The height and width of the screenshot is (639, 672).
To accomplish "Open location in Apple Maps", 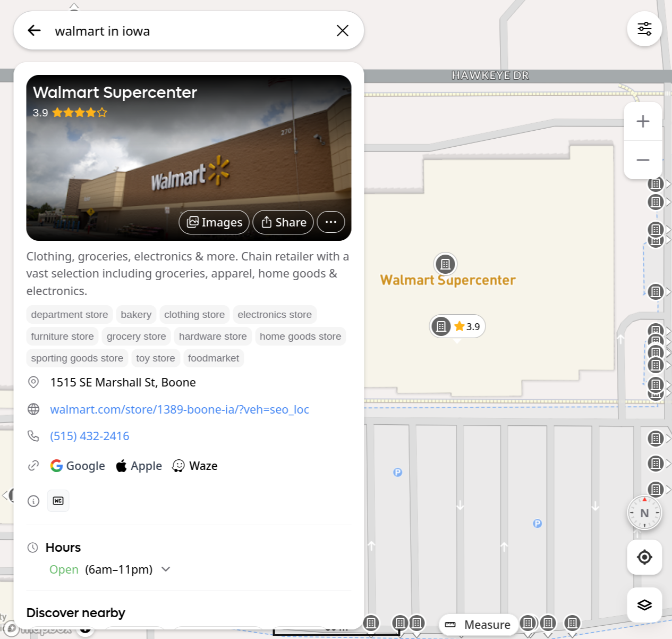I will coord(138,466).
